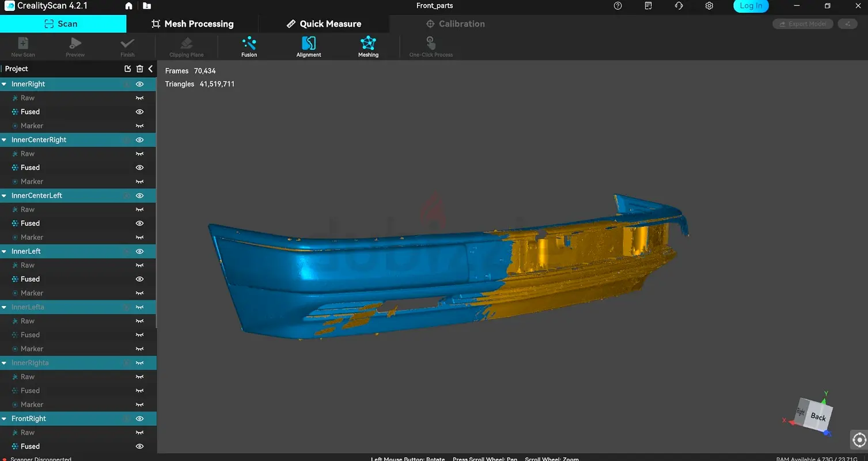Open the settings gear icon
This screenshot has height=461, width=868.
(709, 6)
